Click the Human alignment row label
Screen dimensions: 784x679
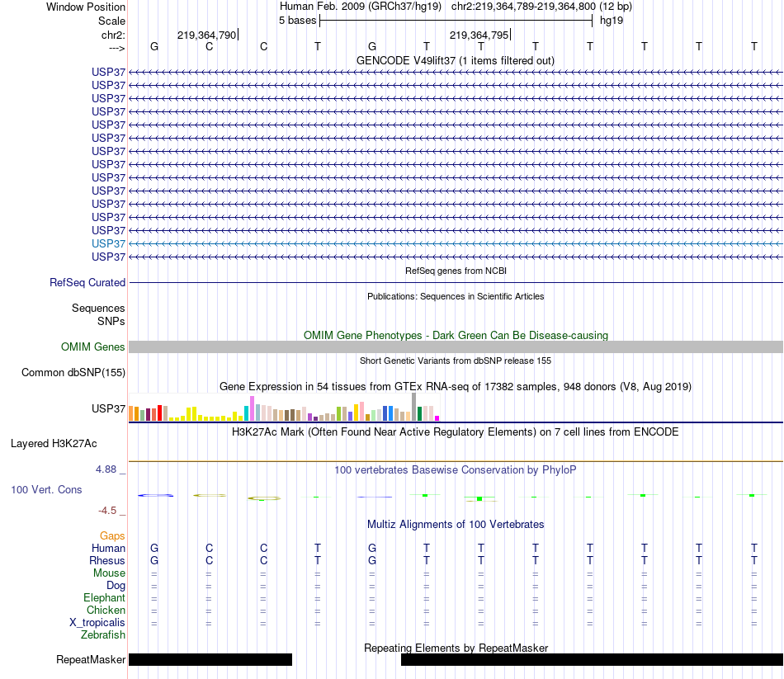pyautogui.click(x=108, y=549)
